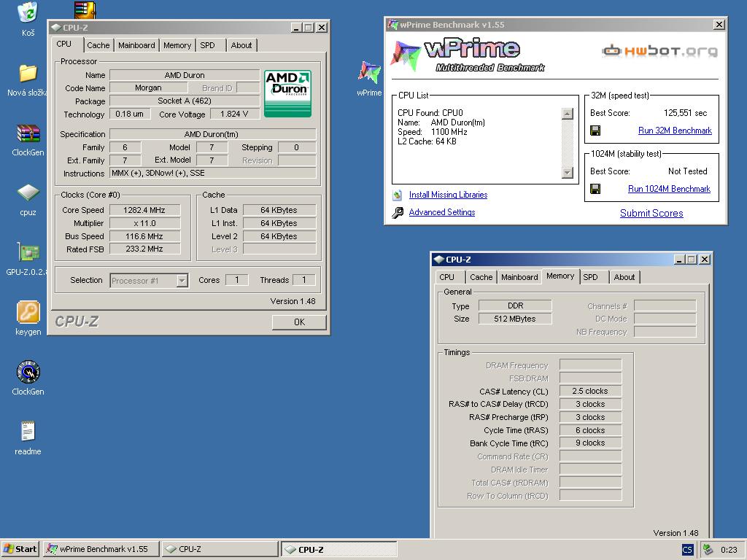Click OK button in CPU-Z window
This screenshot has height=560, width=747.
tap(299, 322)
